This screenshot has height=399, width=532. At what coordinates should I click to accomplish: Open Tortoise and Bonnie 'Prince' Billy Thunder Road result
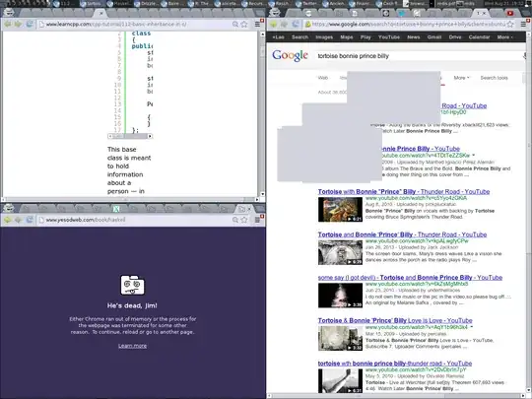402,234
